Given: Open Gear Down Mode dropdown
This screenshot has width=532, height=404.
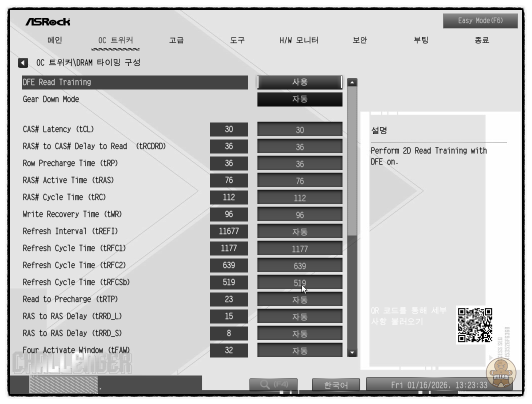Looking at the screenshot, I should point(299,99).
